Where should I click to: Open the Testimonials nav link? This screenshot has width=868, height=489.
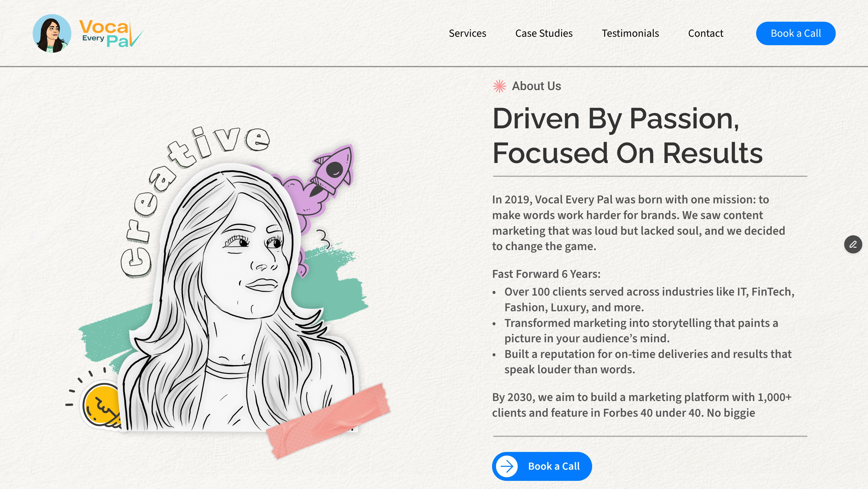pyautogui.click(x=630, y=33)
